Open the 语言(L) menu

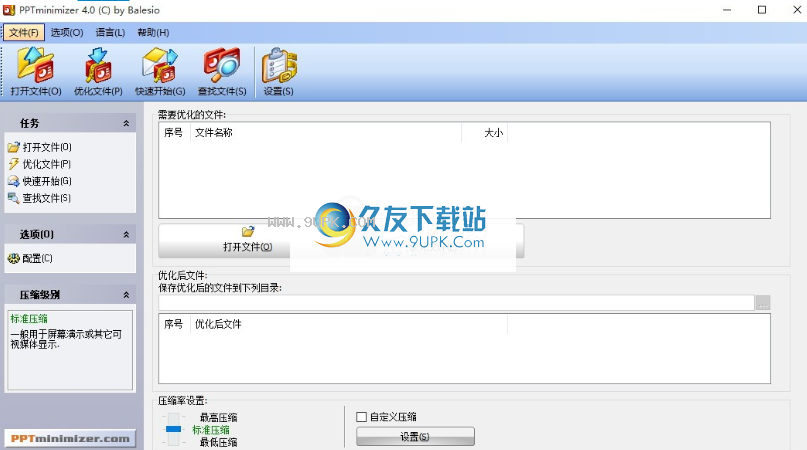(x=110, y=32)
